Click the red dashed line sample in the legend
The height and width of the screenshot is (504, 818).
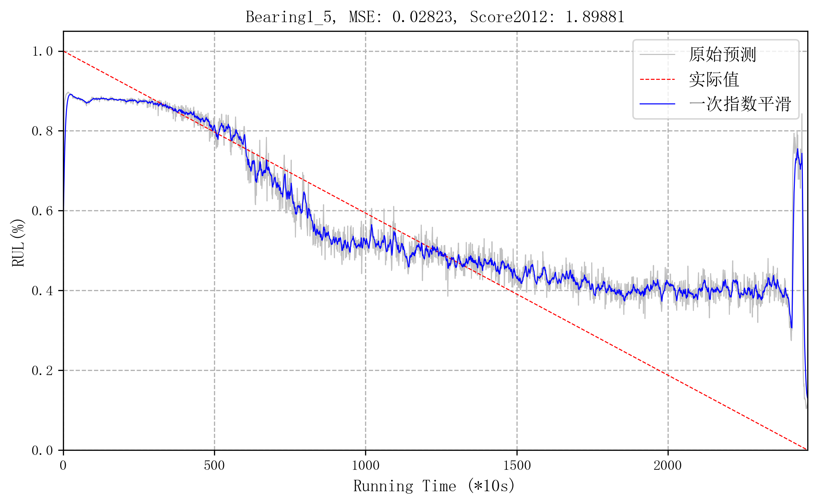click(657, 80)
